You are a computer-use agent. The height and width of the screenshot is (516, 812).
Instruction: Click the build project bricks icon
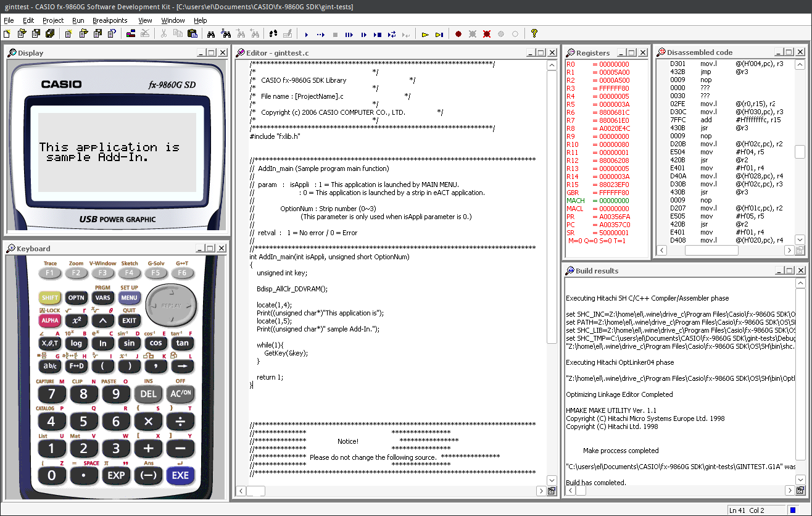(130, 34)
